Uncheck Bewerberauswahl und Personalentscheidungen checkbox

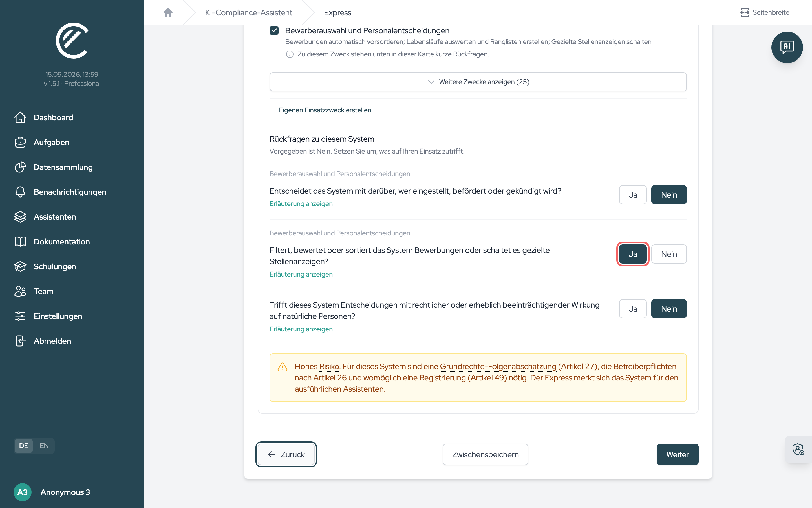tap(274, 30)
